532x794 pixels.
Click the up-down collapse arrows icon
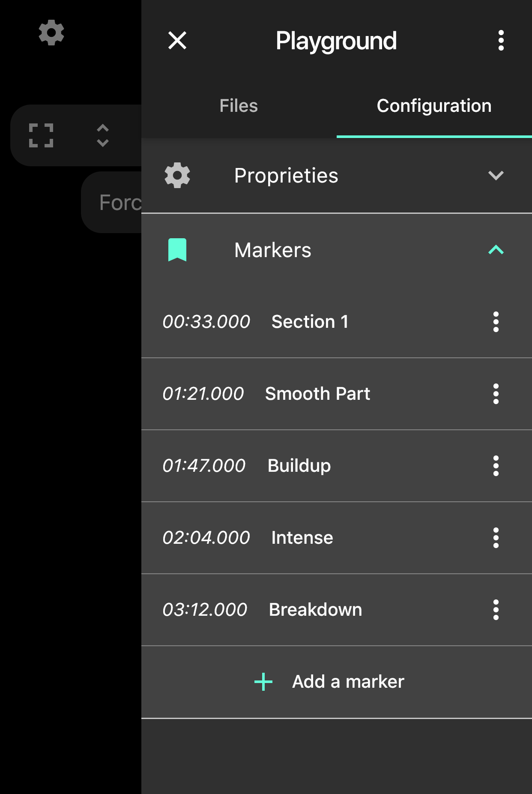coord(103,135)
